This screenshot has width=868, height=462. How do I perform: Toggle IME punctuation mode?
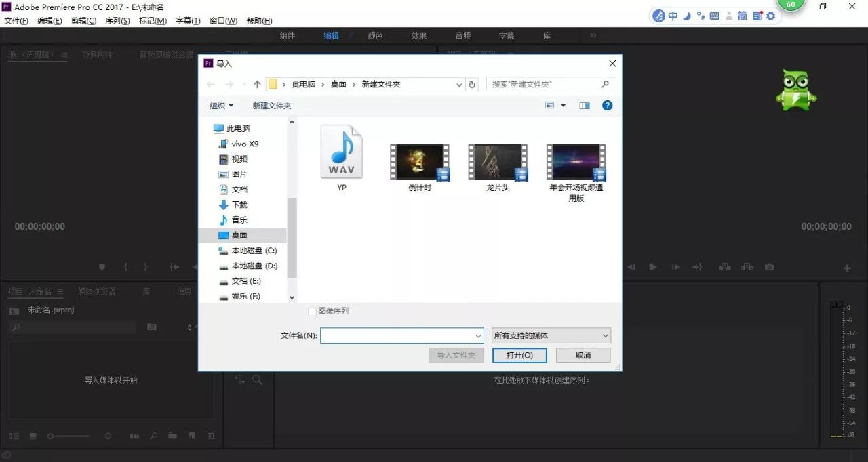coord(701,16)
